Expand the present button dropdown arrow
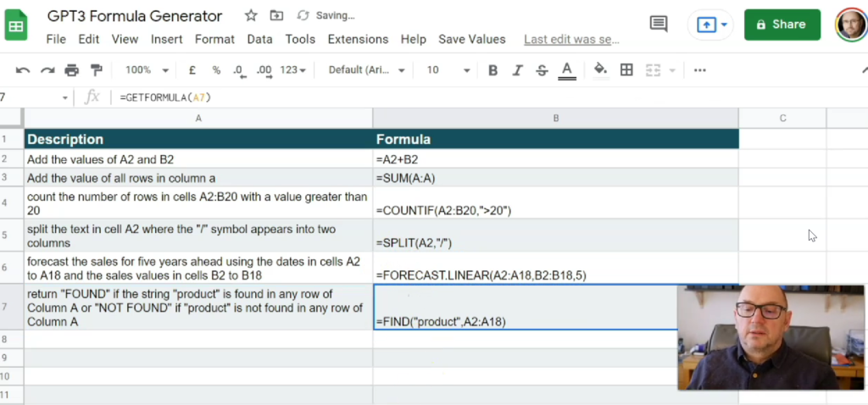The width and height of the screenshot is (868, 405). pos(724,25)
